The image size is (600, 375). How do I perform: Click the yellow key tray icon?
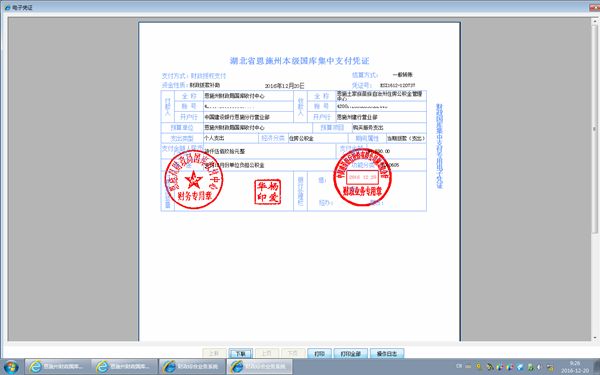click(479, 367)
